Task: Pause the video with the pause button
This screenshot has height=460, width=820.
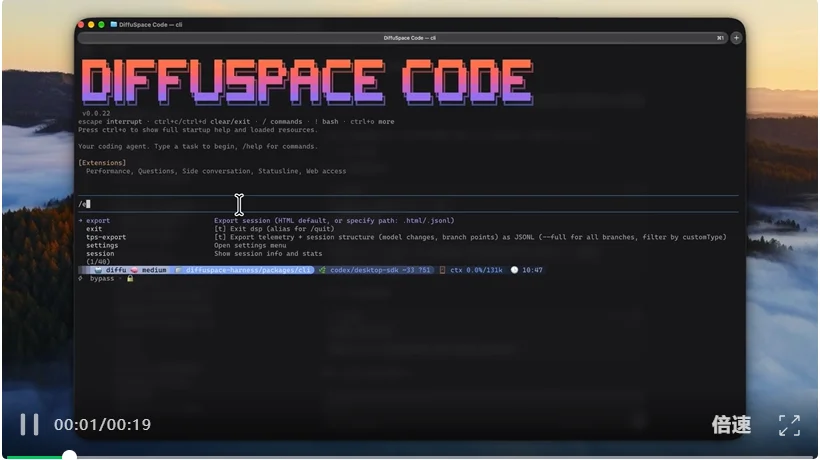Action: point(29,424)
